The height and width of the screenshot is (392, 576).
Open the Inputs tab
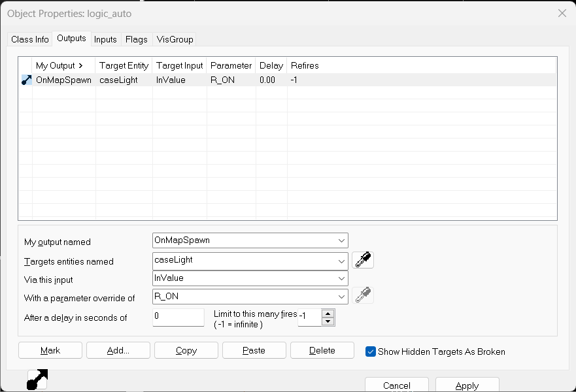click(105, 39)
